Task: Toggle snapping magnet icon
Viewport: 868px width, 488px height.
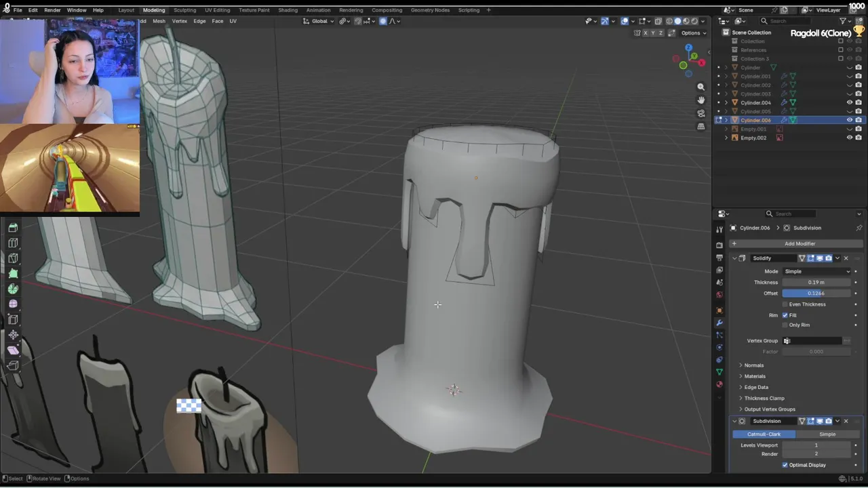Action: (358, 21)
